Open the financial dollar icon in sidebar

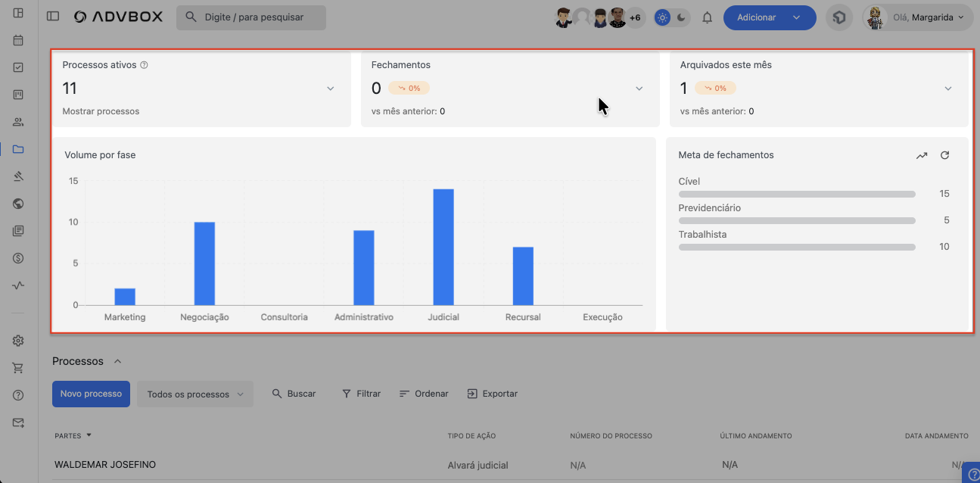[x=18, y=258]
